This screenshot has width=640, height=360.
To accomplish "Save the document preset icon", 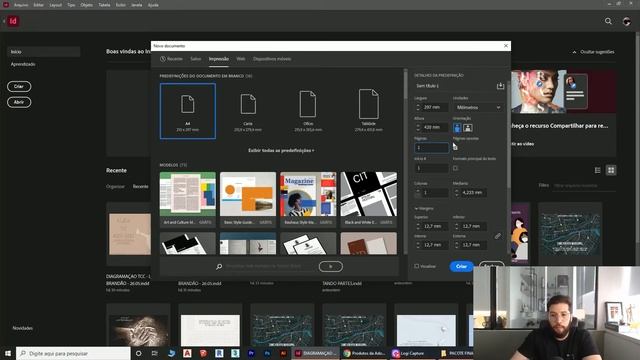I will pyautogui.click(x=500, y=86).
